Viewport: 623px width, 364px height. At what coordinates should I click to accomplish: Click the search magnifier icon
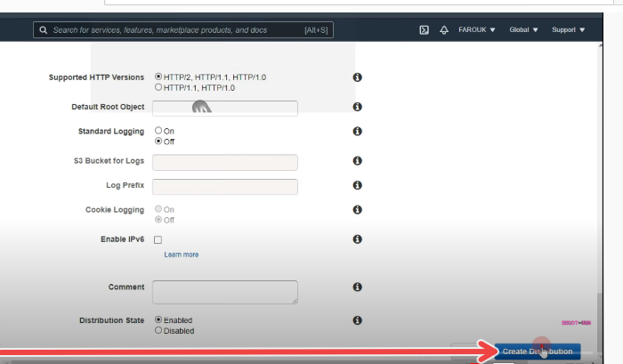(44, 30)
